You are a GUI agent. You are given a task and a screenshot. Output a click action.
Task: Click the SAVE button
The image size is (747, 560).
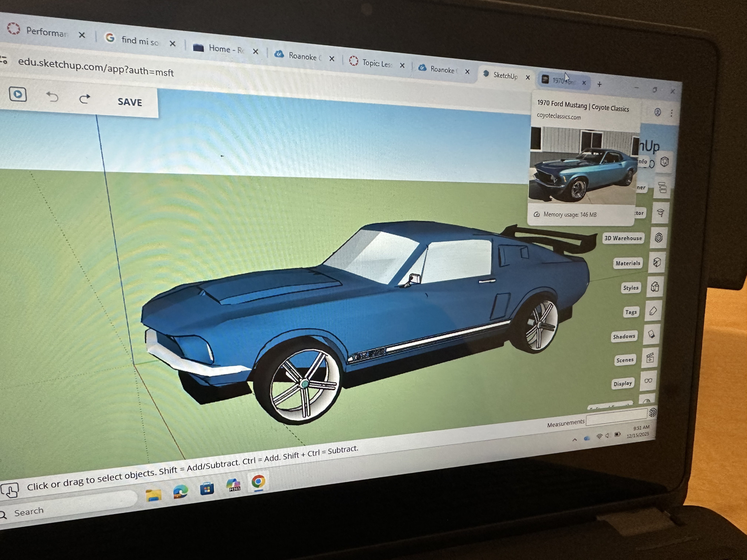[129, 102]
